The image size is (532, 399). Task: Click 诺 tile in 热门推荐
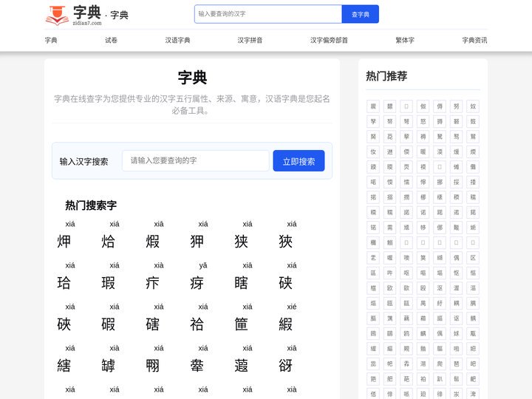click(423, 212)
